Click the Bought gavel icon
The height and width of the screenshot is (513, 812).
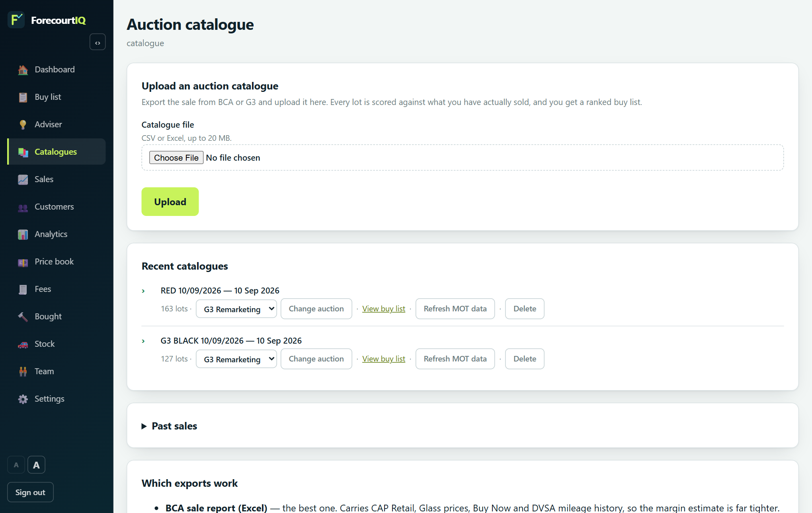pos(23,317)
